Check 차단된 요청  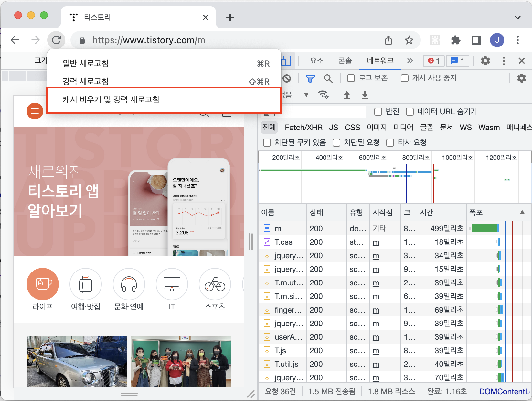tap(336, 143)
